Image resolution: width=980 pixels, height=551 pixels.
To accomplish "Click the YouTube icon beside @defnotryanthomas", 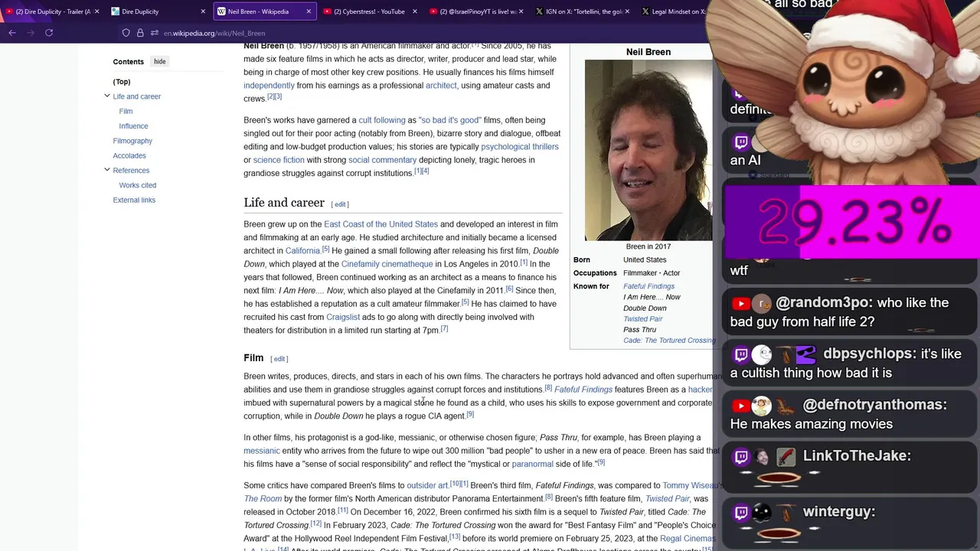I will tap(740, 406).
